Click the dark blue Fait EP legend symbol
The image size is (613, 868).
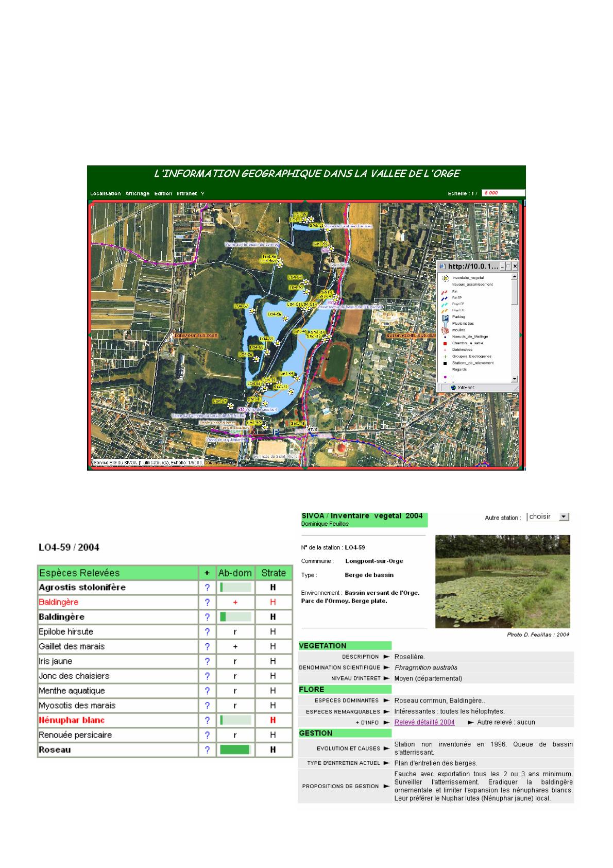coord(445,297)
